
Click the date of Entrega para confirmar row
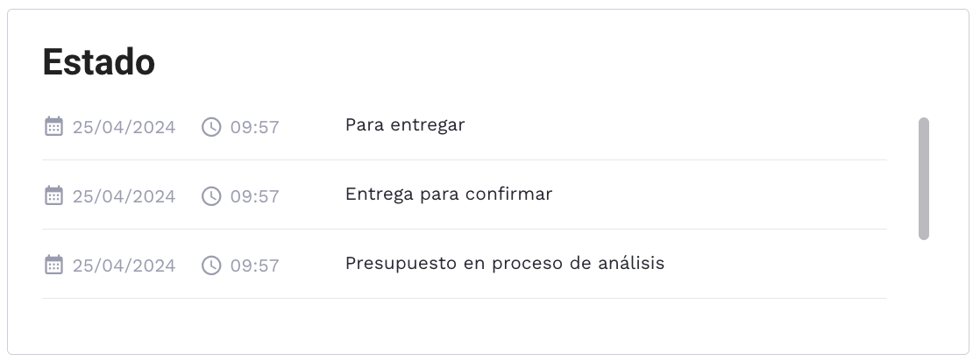[124, 196]
